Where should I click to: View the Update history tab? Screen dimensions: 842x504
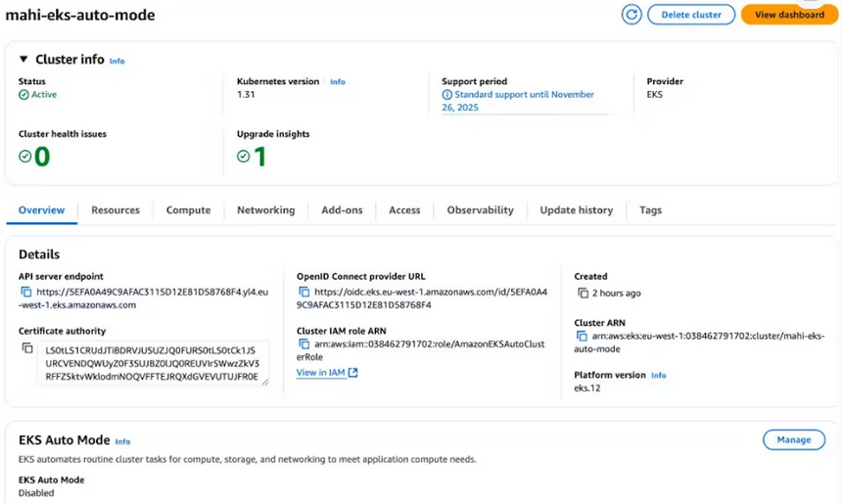(577, 209)
